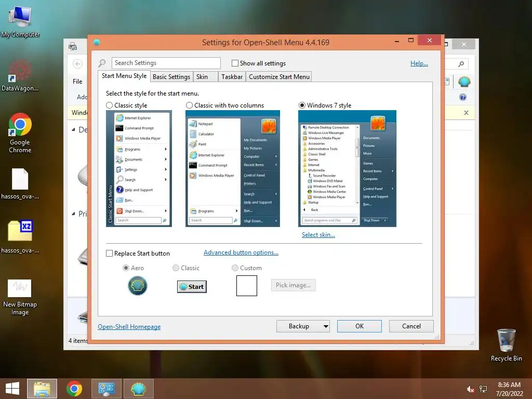This screenshot has height=399, width=532.
Task: Open Advanced button options... link
Action: 241,252
